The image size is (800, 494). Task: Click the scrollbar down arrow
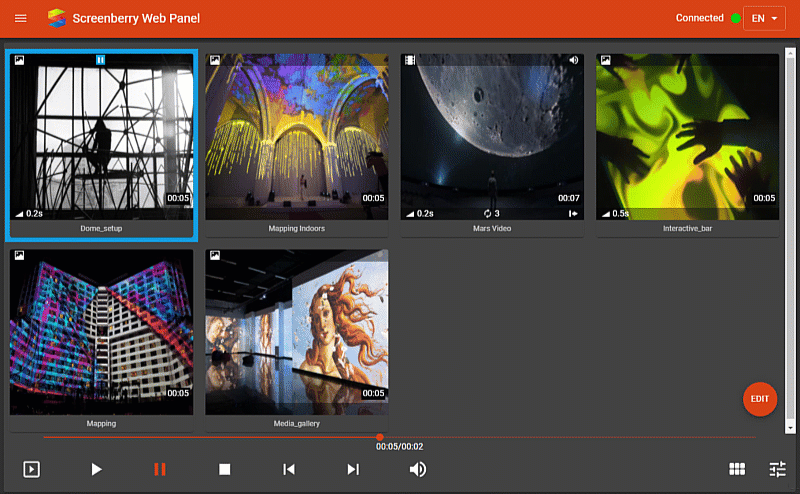click(x=790, y=428)
